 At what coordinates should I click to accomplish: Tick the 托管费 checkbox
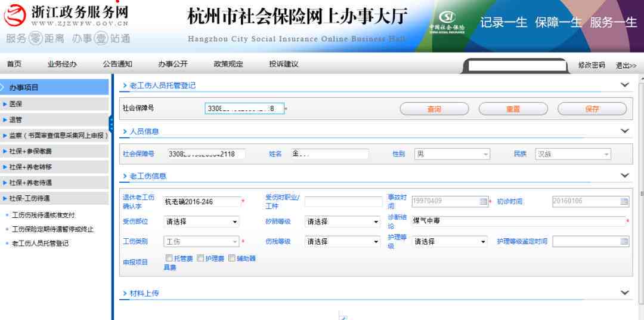click(169, 258)
